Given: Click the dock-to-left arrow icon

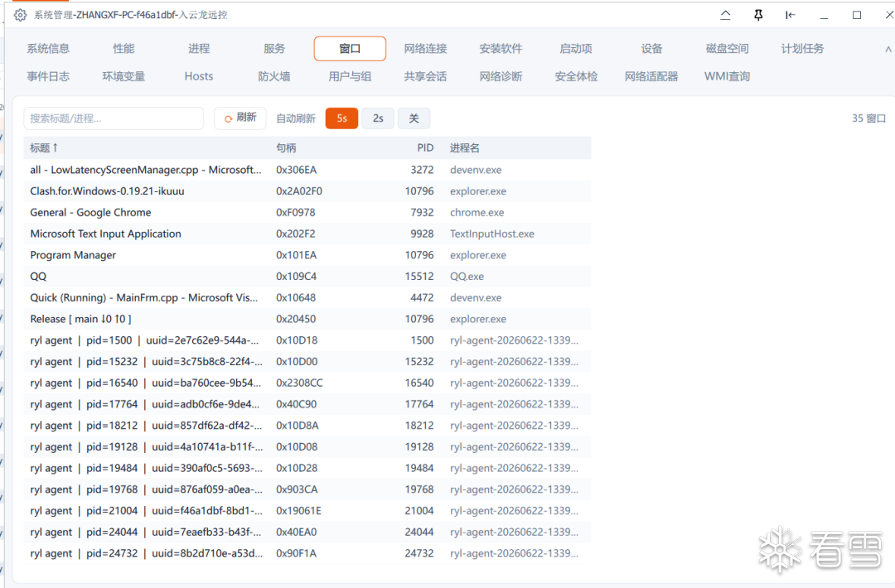Looking at the screenshot, I should [791, 15].
